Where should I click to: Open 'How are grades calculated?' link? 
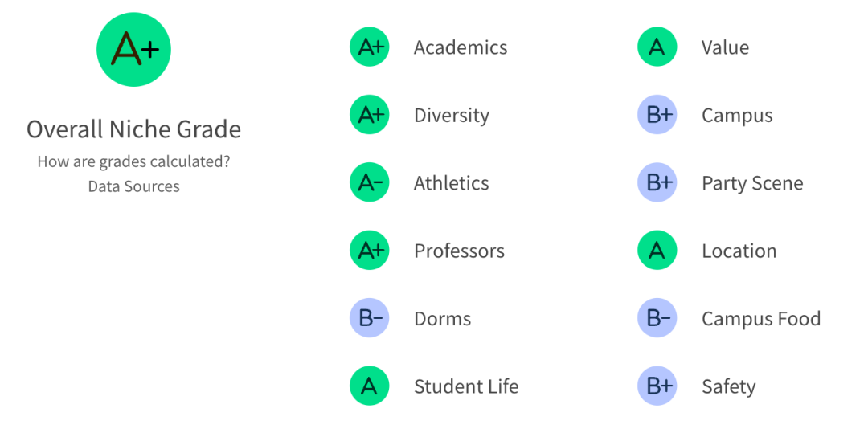[133, 161]
